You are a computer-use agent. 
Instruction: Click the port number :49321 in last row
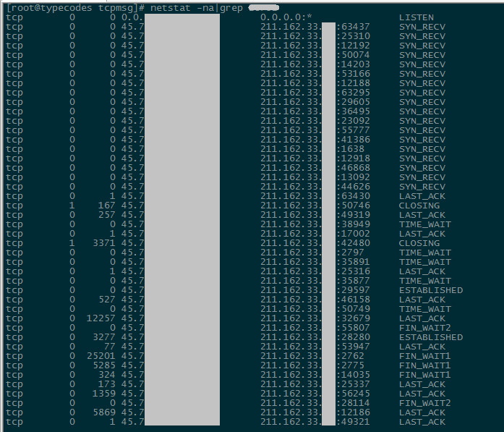click(353, 422)
